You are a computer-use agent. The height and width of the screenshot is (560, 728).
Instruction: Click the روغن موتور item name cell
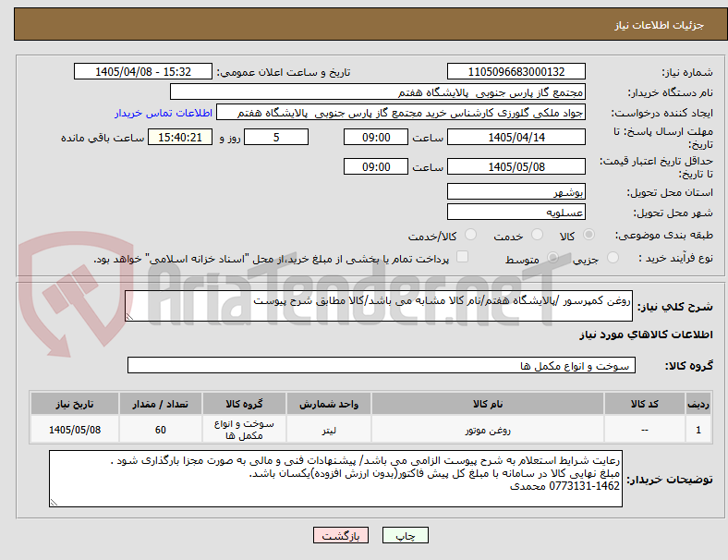point(488,430)
